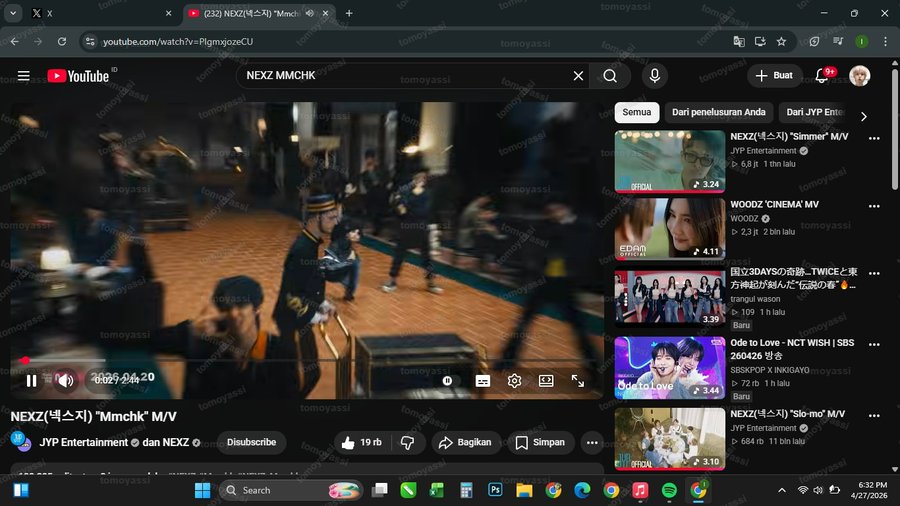Go to the YouTube home logo
Viewport: 900px width, 506px height.
coord(78,76)
